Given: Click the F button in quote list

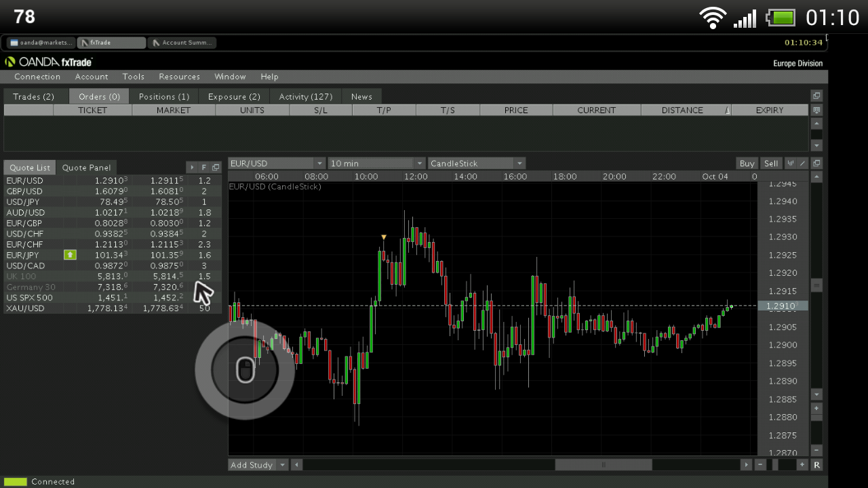Looking at the screenshot, I should (x=203, y=167).
